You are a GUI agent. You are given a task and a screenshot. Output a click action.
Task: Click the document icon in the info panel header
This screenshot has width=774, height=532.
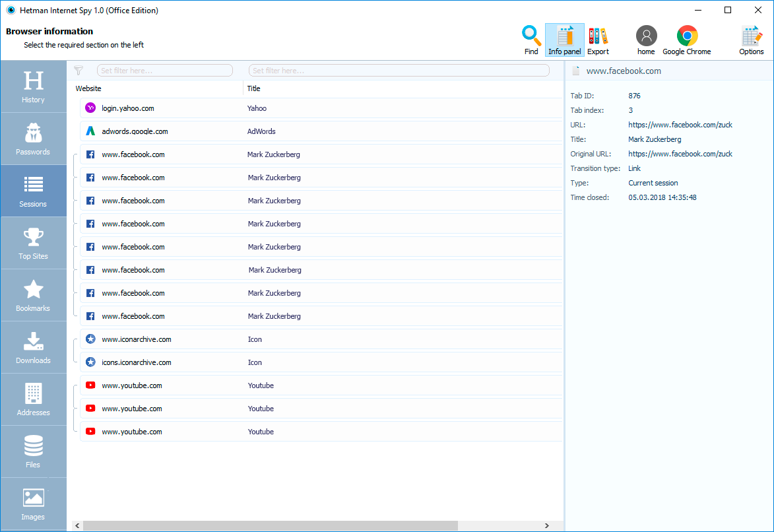[576, 71]
